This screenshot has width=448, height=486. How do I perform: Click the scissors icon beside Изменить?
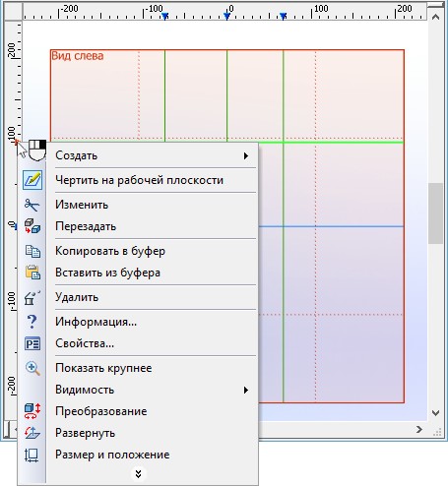tap(32, 205)
